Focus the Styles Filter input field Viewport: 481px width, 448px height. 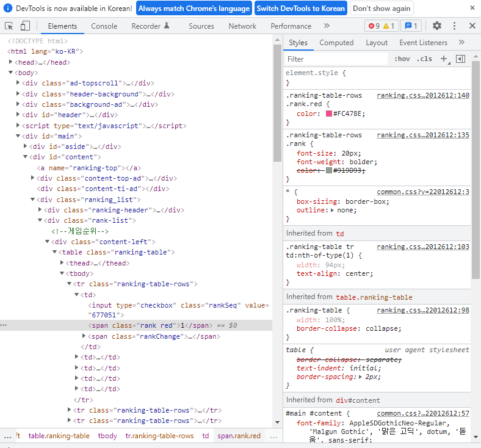336,59
